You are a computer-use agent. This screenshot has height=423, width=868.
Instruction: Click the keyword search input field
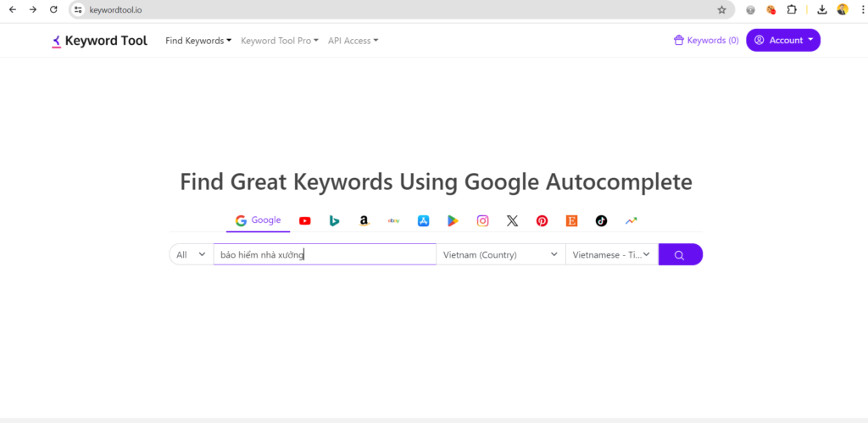325,254
